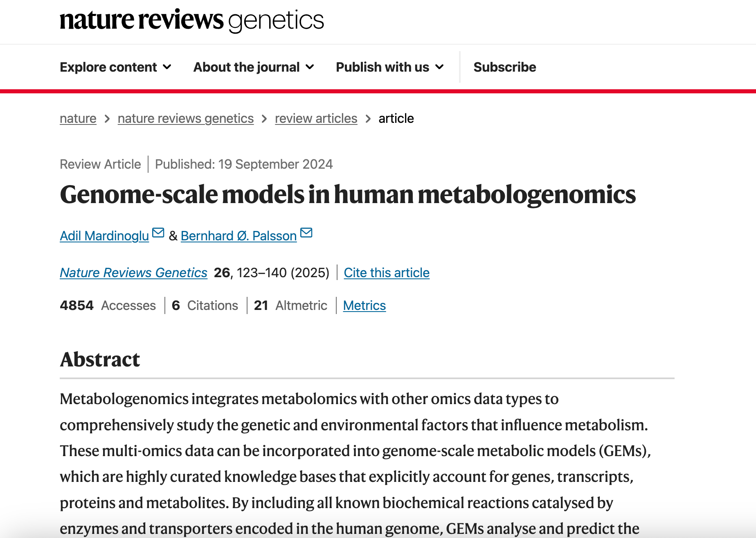Viewport: 756px width, 538px height.
Task: Click email icon beside Bernhard Ø. Palsson
Action: click(x=306, y=233)
